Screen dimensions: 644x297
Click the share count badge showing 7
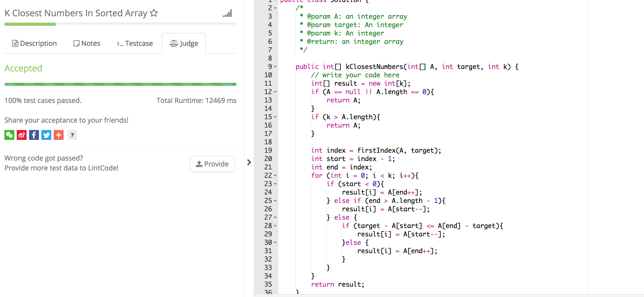[x=72, y=135]
